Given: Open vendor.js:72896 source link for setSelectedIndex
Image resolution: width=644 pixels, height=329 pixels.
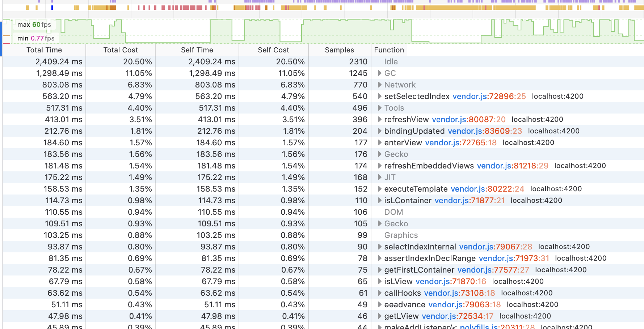Looking at the screenshot, I should (489, 96).
